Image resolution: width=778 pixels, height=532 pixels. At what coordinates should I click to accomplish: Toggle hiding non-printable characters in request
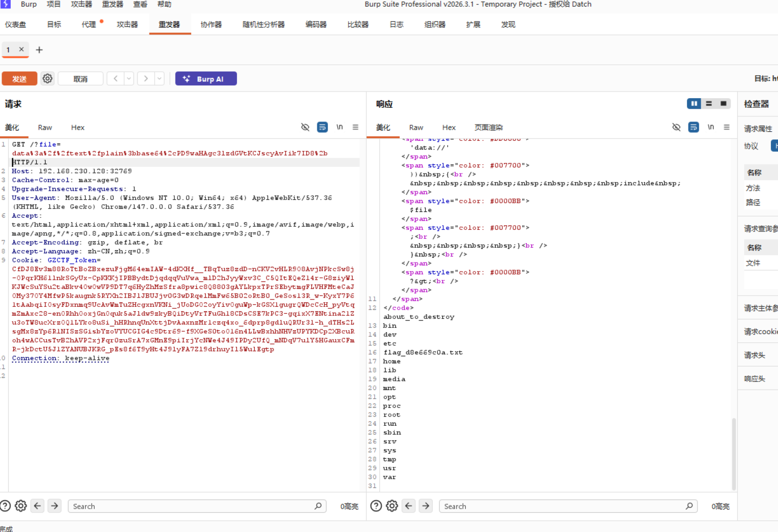pos(305,127)
